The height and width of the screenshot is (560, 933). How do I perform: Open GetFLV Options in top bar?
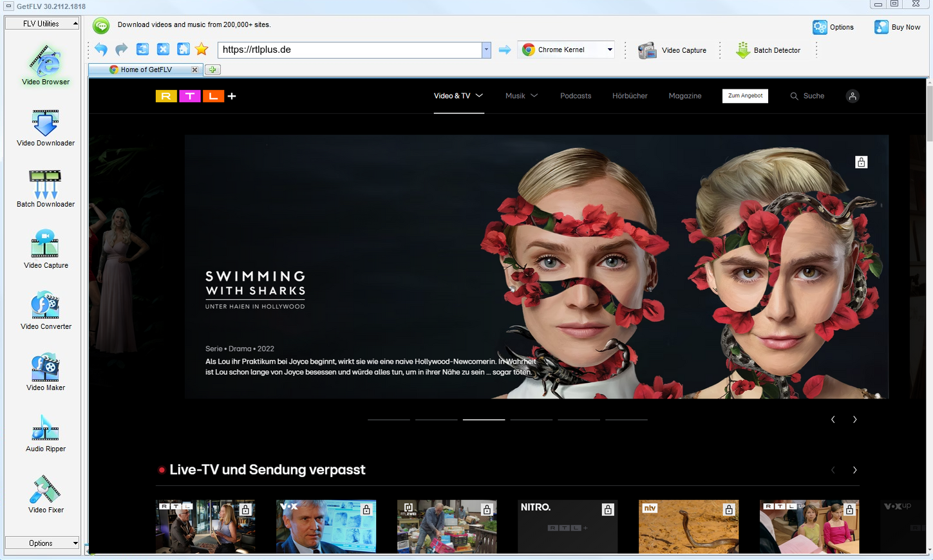tap(833, 27)
